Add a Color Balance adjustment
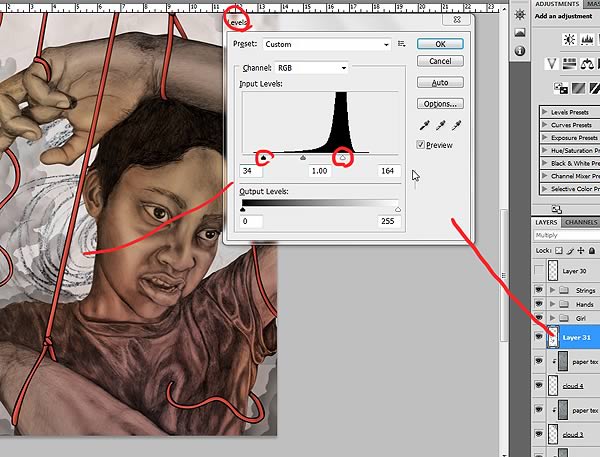The height and width of the screenshot is (457, 600). [x=587, y=64]
